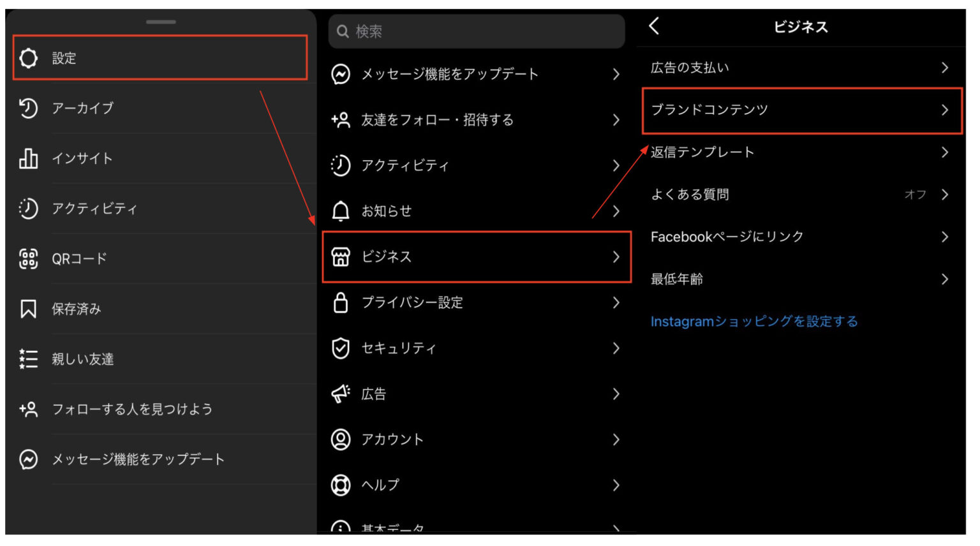Tap the Saved bookmark icon
980x546 pixels.
click(28, 309)
